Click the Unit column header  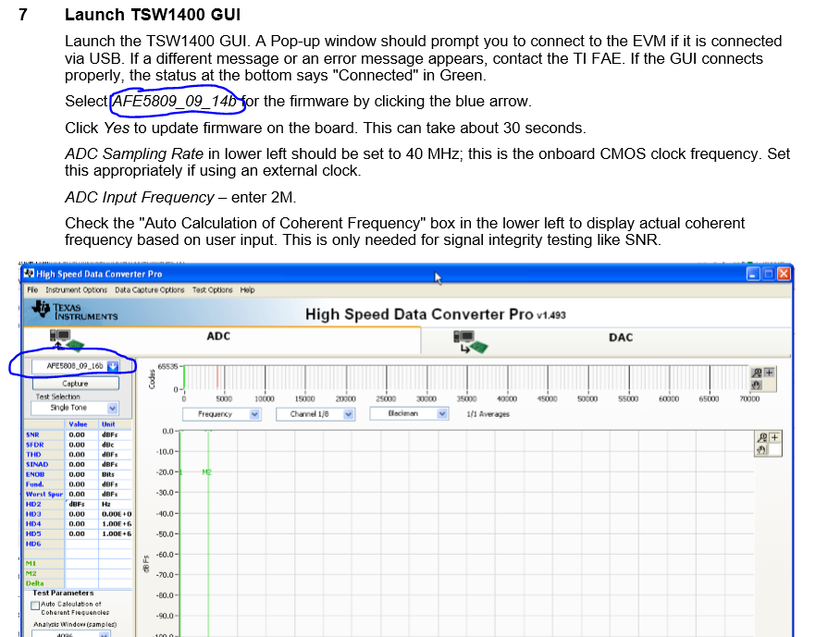pyautogui.click(x=108, y=424)
